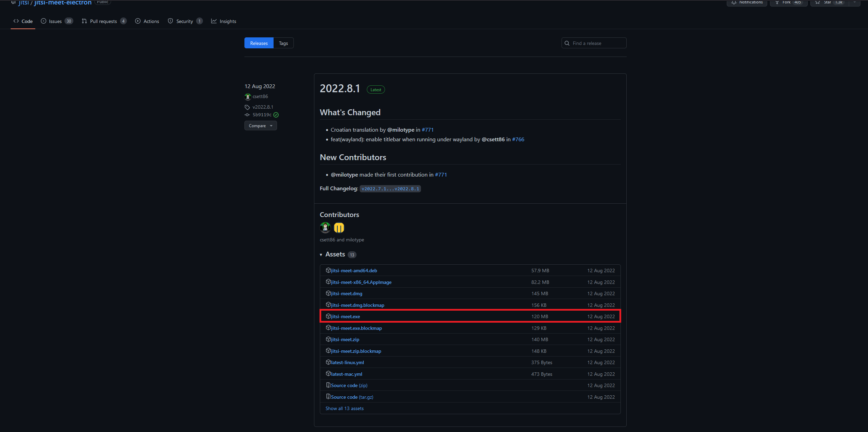Image resolution: width=868 pixels, height=432 pixels.
Task: Download jitsi-meet.zip
Action: (x=345, y=339)
